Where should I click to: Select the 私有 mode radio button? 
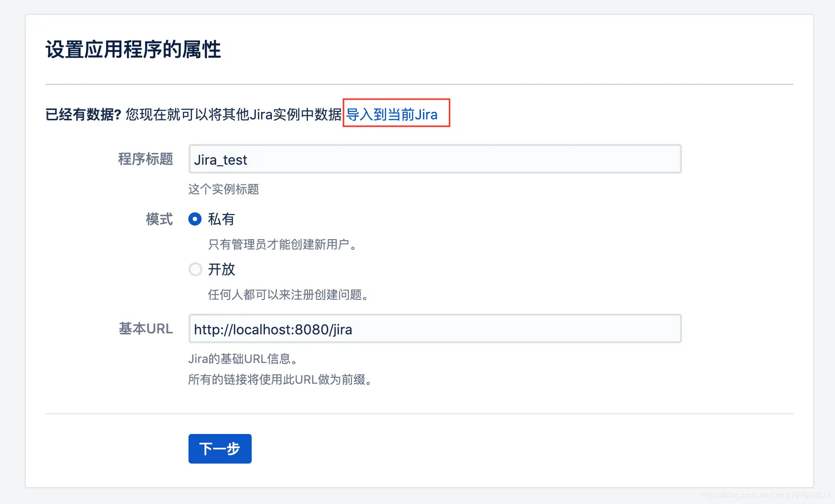(195, 220)
